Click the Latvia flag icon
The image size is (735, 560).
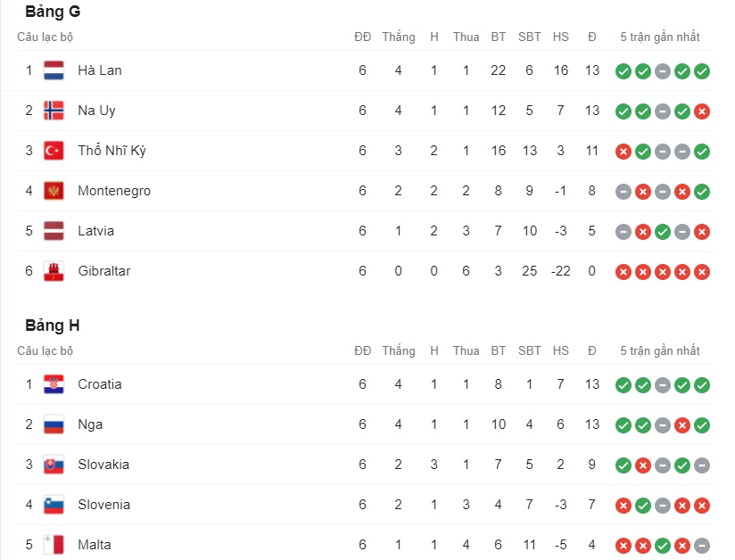[x=54, y=231]
